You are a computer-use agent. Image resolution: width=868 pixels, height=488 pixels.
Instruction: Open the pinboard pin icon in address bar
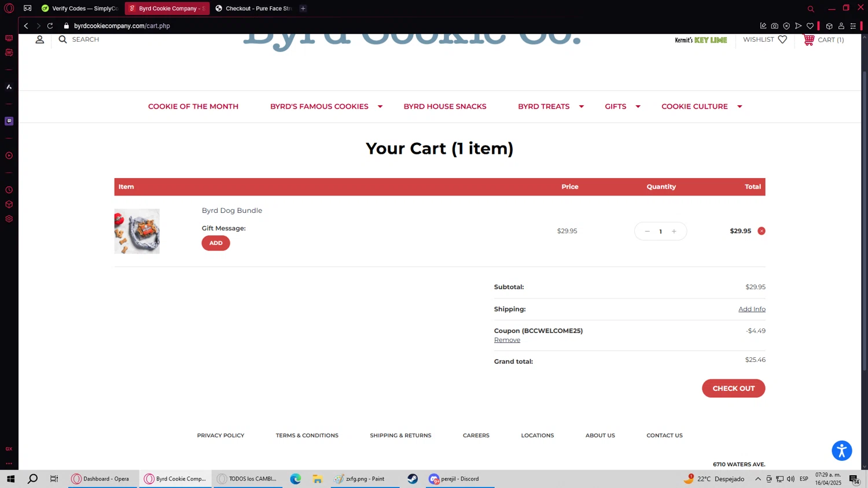coord(763,26)
